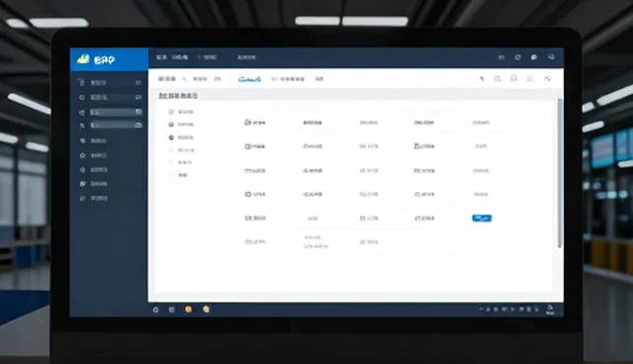
Task: Click the back arrow icon in the content toolbar
Action: 482,79
